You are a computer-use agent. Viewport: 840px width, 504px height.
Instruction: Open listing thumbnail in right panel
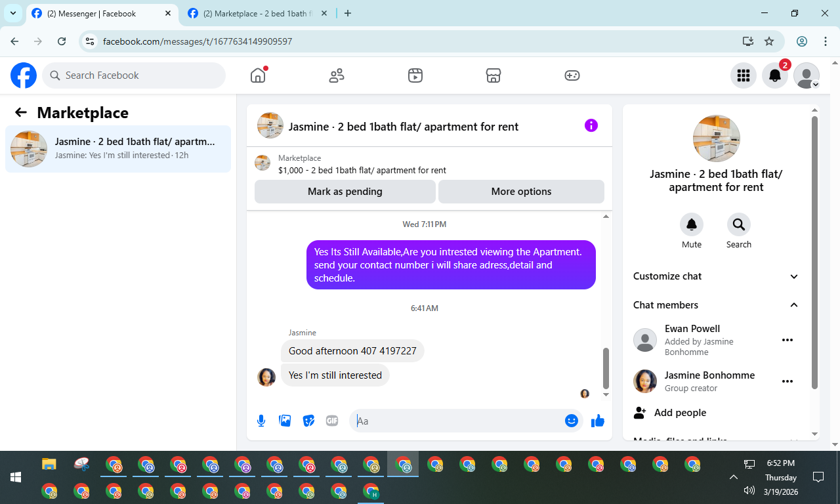(x=717, y=138)
